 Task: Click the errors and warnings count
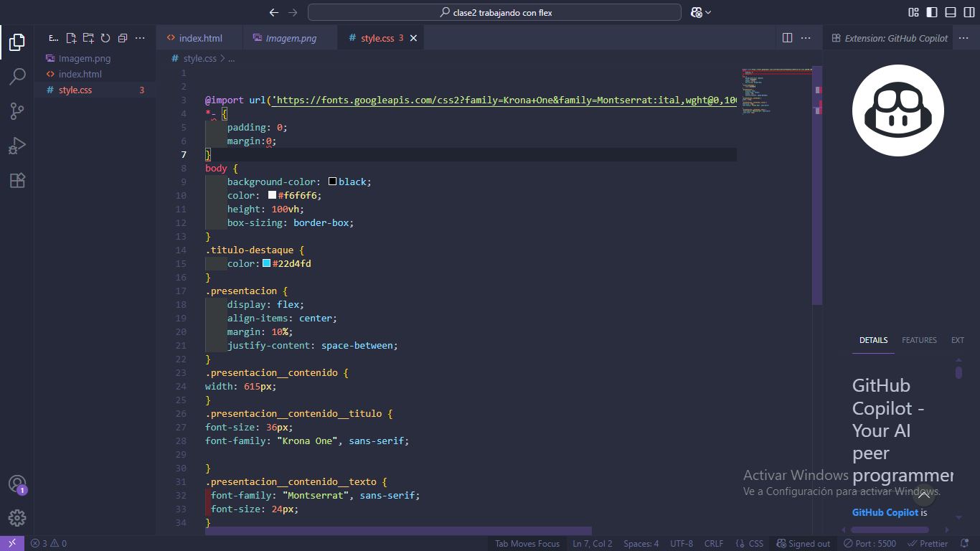tap(49, 543)
